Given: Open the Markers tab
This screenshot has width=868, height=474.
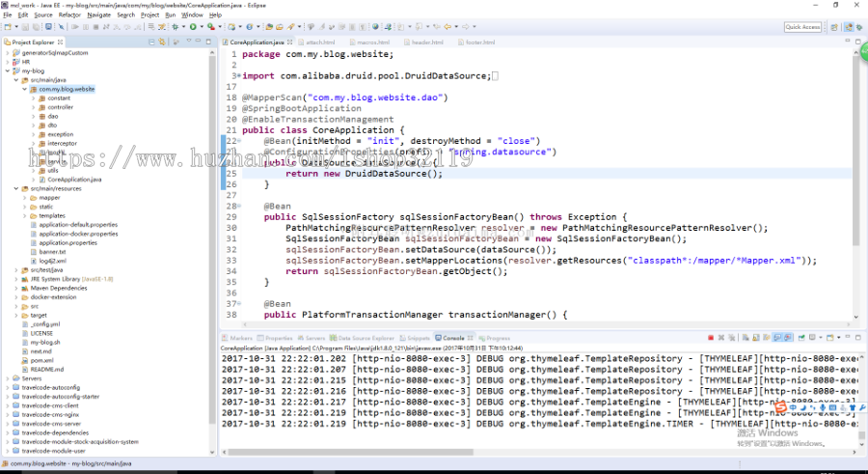Looking at the screenshot, I should (237, 338).
